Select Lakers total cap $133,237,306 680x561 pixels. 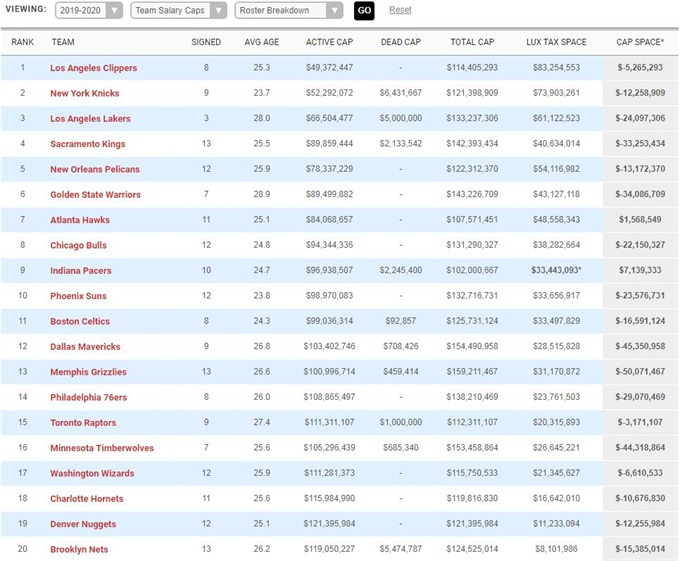click(472, 118)
